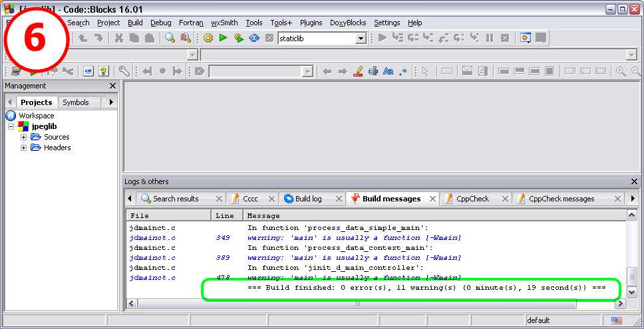Toggle highlight search matches marker
Image resolution: width=644 pixels, height=329 pixels.
coord(358,71)
